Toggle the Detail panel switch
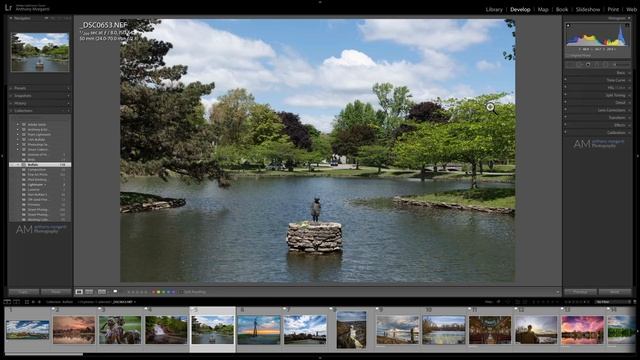 (x=566, y=102)
